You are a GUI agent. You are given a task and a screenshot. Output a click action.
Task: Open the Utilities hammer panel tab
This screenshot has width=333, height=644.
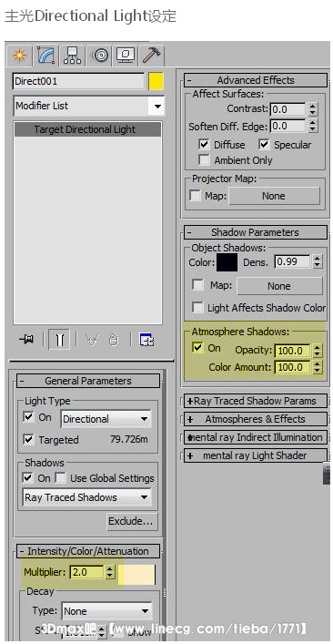pyautogui.click(x=151, y=55)
